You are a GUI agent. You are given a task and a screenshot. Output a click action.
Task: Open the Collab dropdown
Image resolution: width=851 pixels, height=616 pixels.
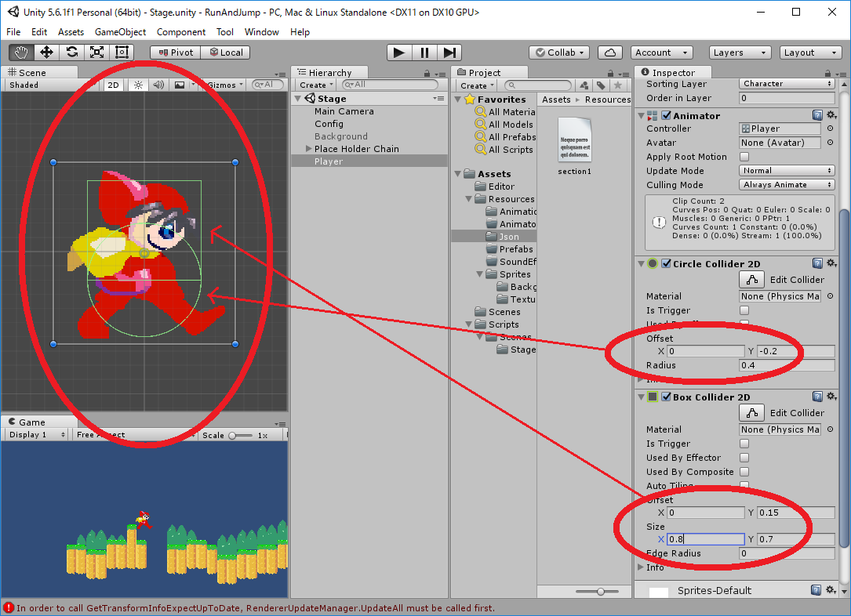click(x=559, y=53)
